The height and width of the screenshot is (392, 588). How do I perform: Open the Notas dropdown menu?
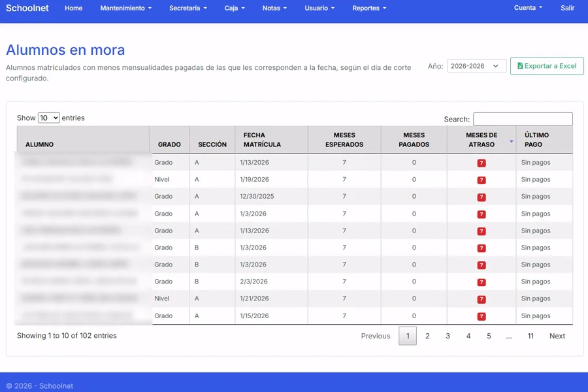pos(274,8)
